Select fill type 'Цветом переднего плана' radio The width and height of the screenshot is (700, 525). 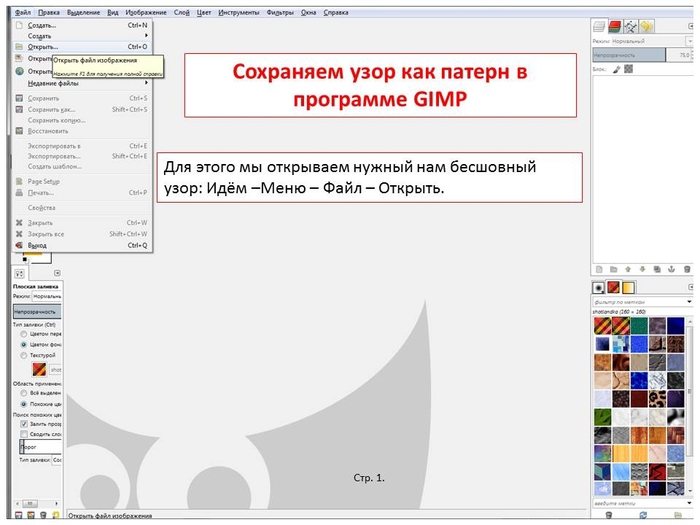coord(24,334)
